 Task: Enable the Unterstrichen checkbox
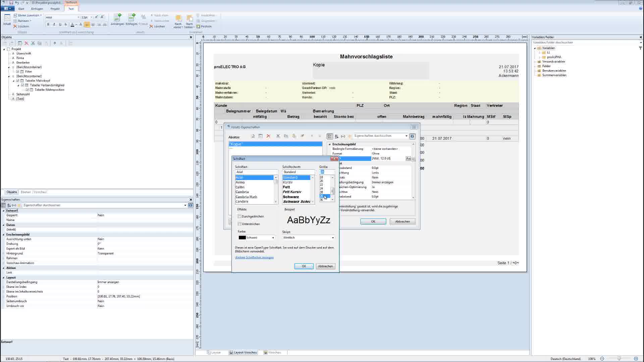[239, 224]
